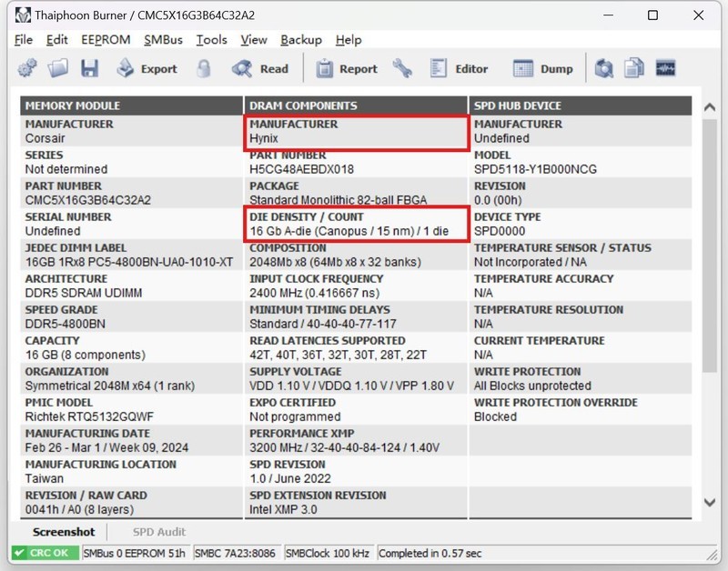Open the Backup menu

coord(301,40)
